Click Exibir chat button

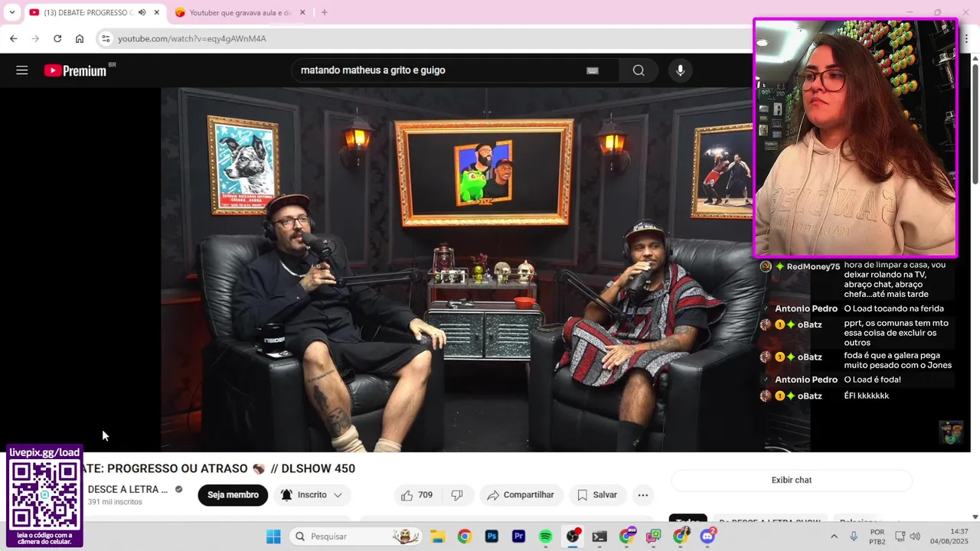pyautogui.click(x=792, y=480)
